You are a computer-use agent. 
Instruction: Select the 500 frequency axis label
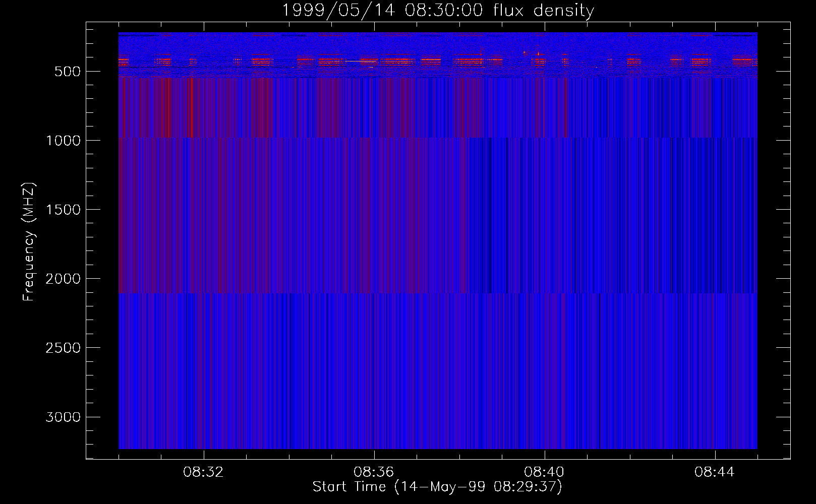pyautogui.click(x=67, y=72)
